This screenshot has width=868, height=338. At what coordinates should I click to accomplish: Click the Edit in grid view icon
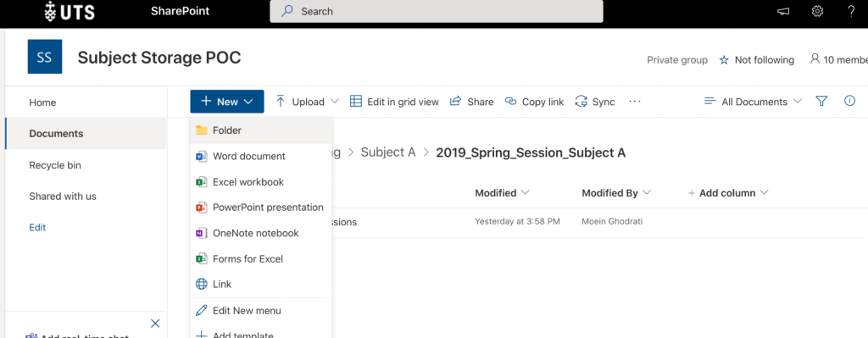click(x=356, y=102)
